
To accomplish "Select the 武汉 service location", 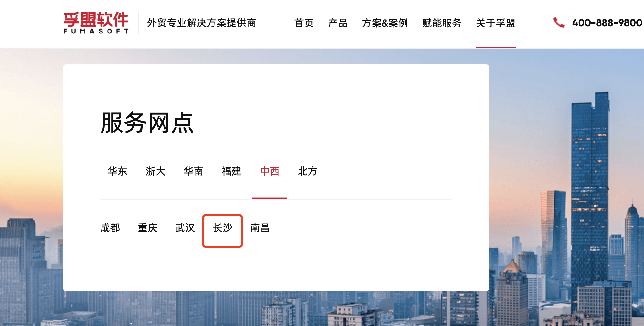I will pyautogui.click(x=185, y=228).
